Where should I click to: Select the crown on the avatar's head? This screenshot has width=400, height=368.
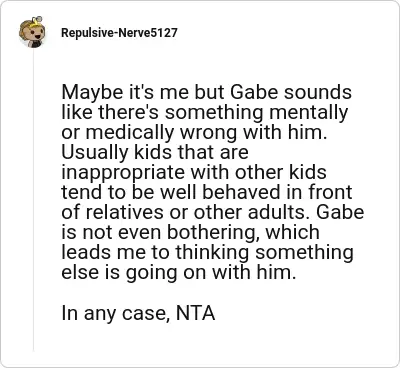tap(36, 20)
